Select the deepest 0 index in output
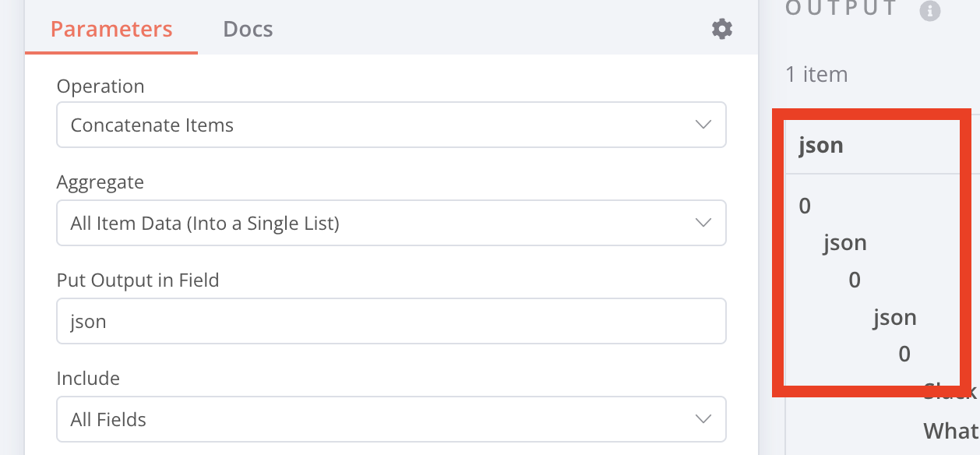Viewport: 980px width, 455px height. coord(904,354)
